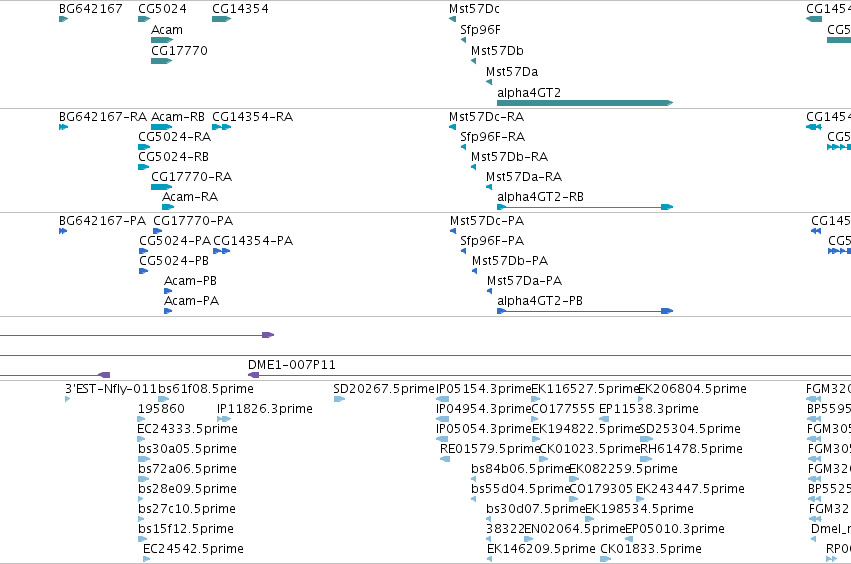
Task: Select the CG14354-PA protein label
Action: pyautogui.click(x=253, y=241)
